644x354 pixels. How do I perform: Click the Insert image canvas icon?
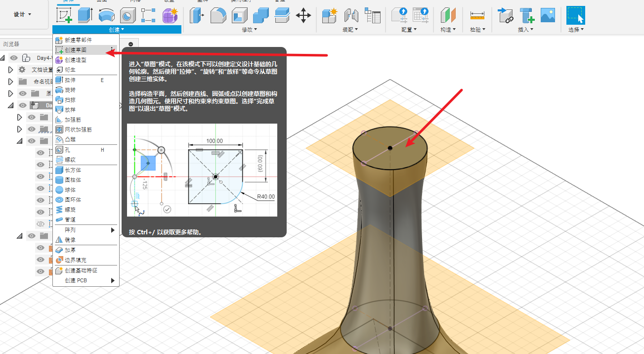click(548, 15)
